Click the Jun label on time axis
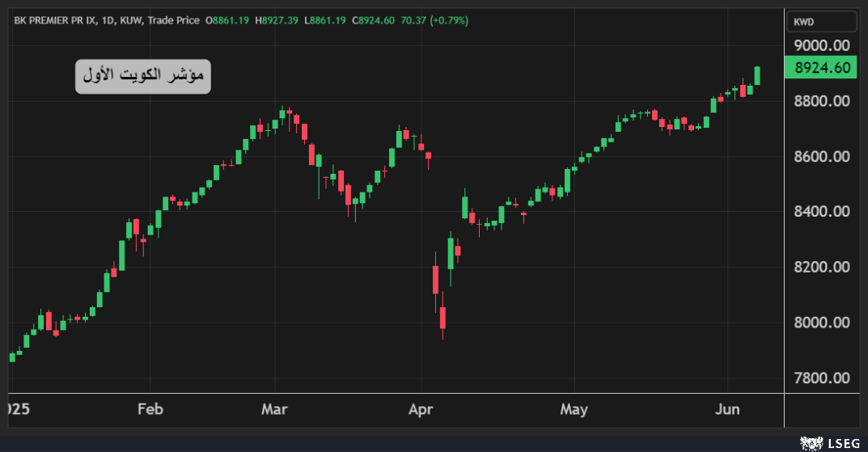Image resolution: width=868 pixels, height=452 pixels. pyautogui.click(x=727, y=409)
